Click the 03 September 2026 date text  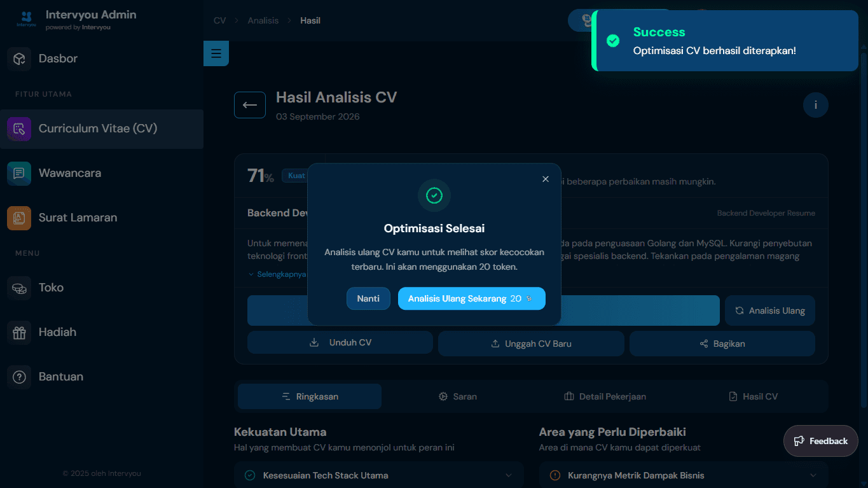(x=318, y=117)
